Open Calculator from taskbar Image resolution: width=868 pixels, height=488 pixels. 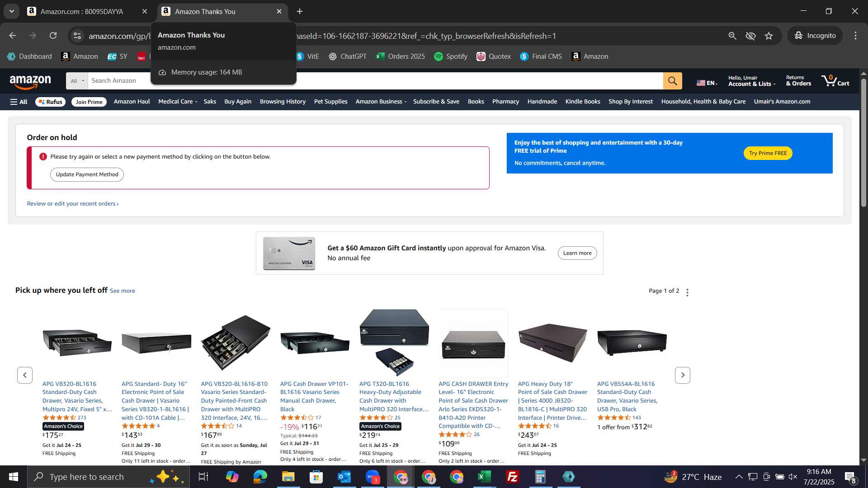click(540, 477)
